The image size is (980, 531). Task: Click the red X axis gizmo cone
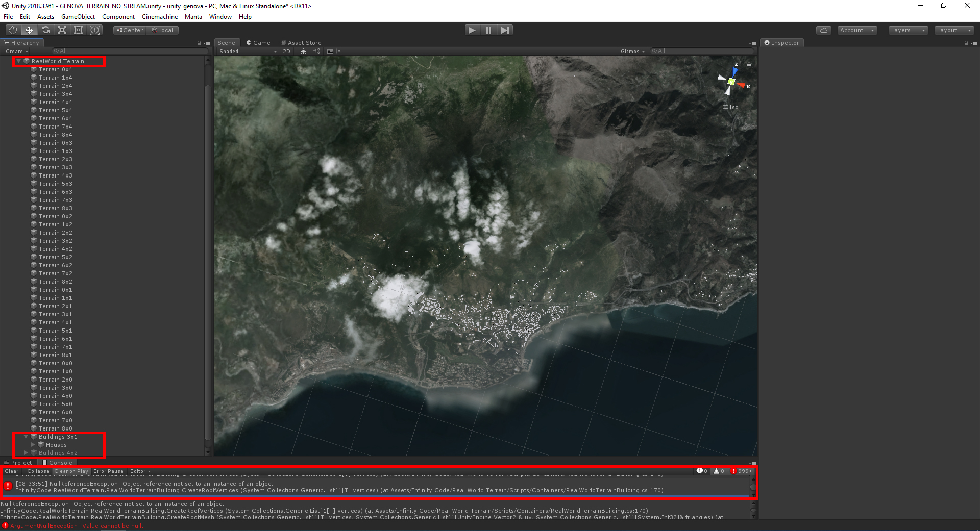[x=742, y=85]
